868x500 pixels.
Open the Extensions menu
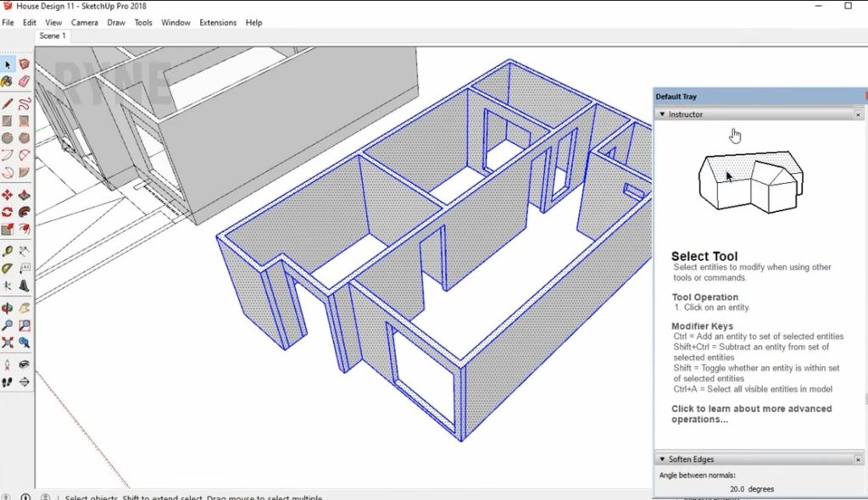[x=218, y=23]
